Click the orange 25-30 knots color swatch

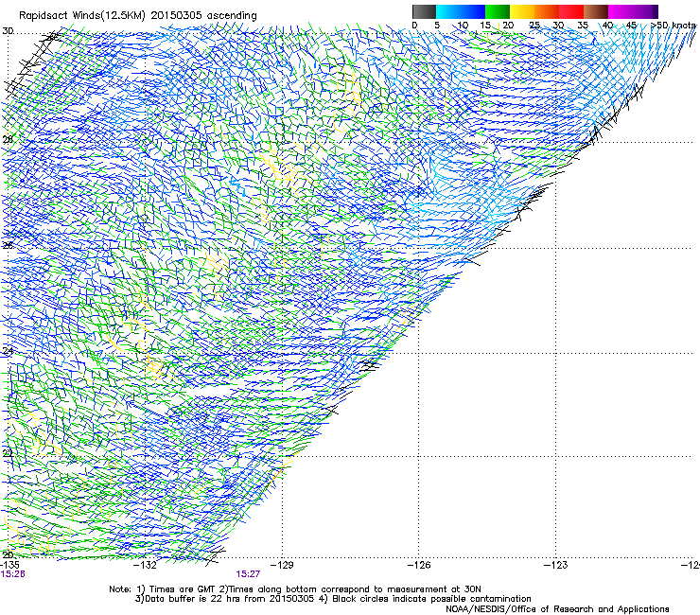tap(547, 11)
